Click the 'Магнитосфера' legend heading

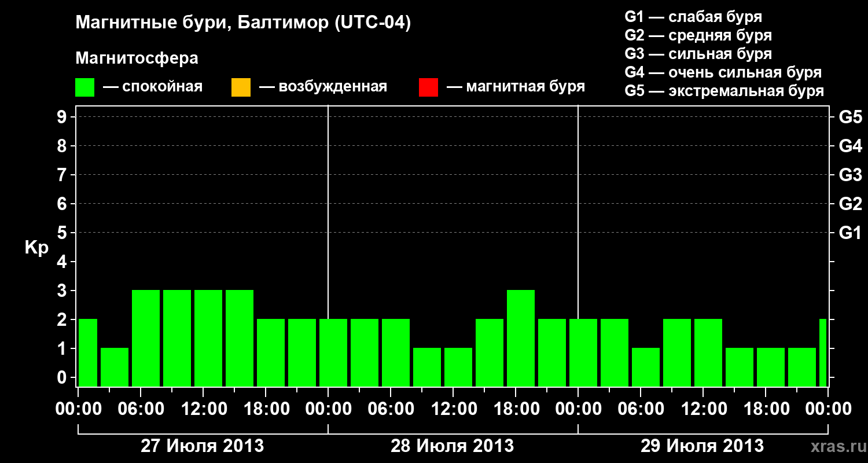coord(137,58)
